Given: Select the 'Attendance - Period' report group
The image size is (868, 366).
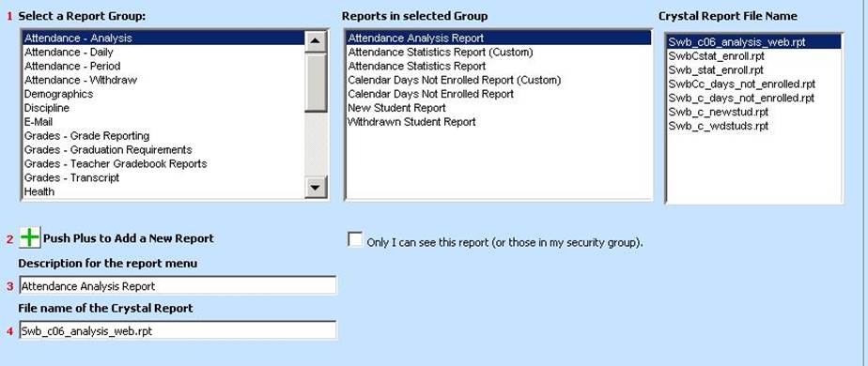Looking at the screenshot, I should [163, 66].
